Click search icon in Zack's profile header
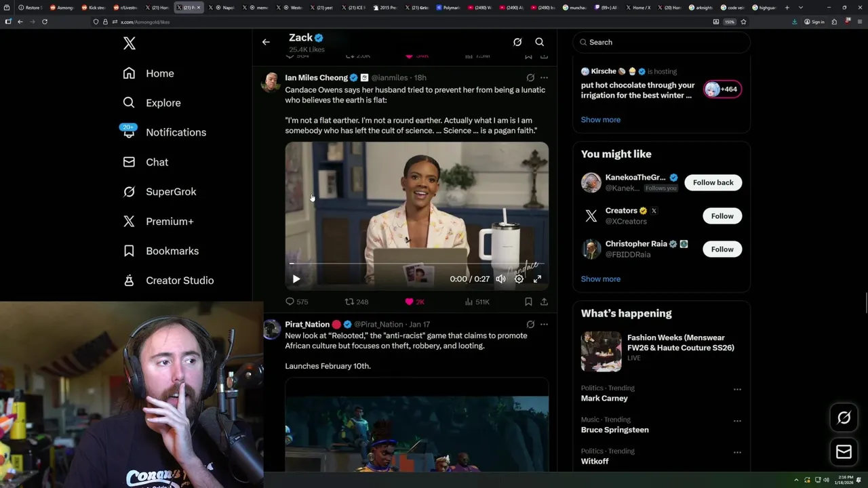The width and height of the screenshot is (868, 488). [540, 42]
